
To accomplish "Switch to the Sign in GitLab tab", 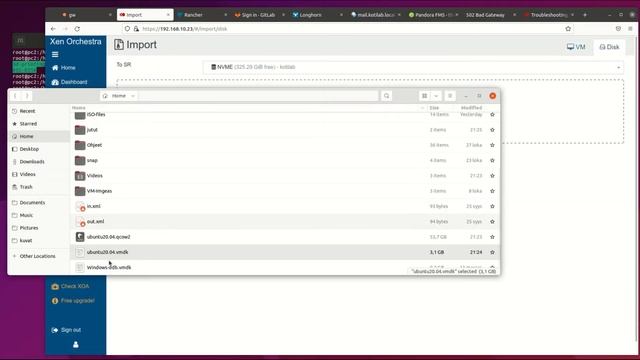I will (x=258, y=15).
